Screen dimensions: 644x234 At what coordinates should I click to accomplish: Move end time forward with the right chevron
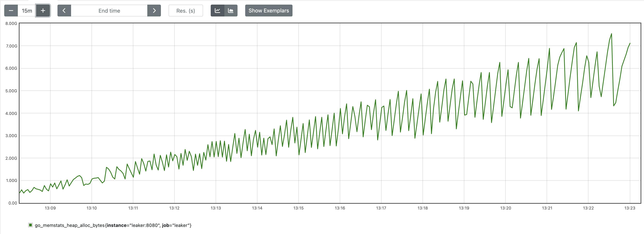(x=154, y=11)
